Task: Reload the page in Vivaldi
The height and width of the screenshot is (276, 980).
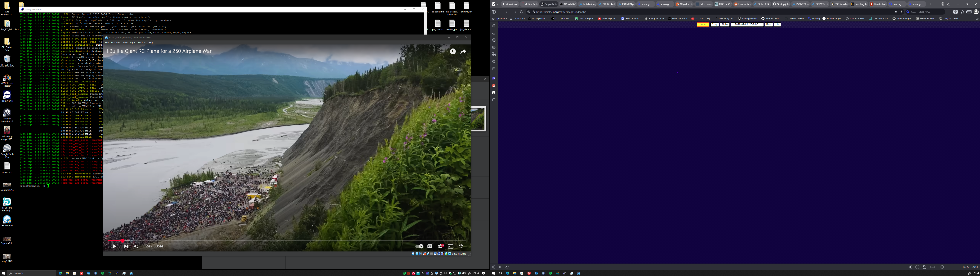Action: (522, 12)
